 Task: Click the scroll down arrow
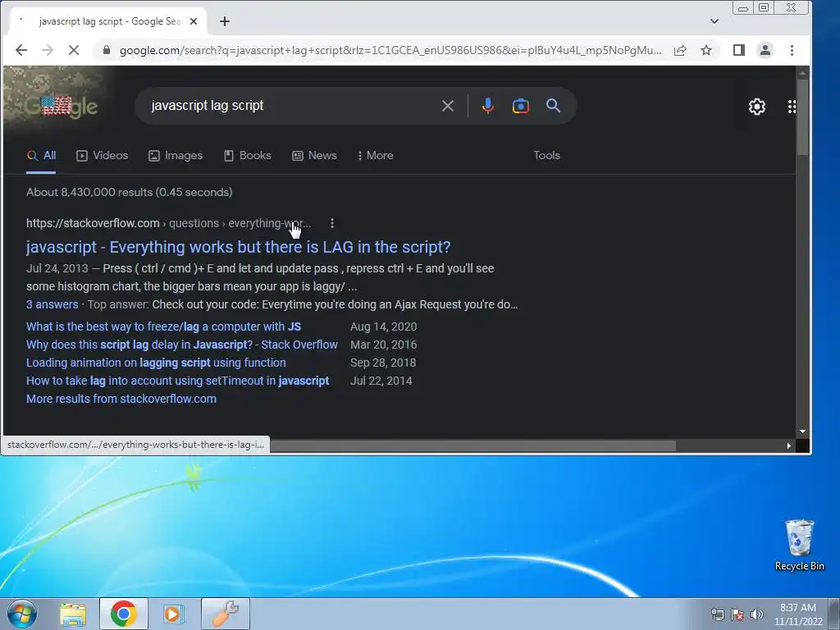[x=802, y=431]
